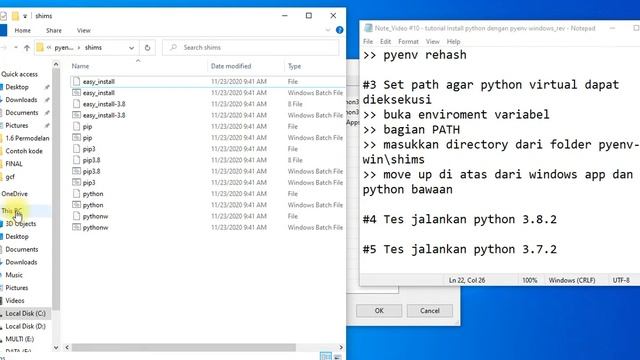Screen dimensions: 640x360
Task: Click '#5 Tes jalankan python 3.7.2' line
Action: point(460,249)
